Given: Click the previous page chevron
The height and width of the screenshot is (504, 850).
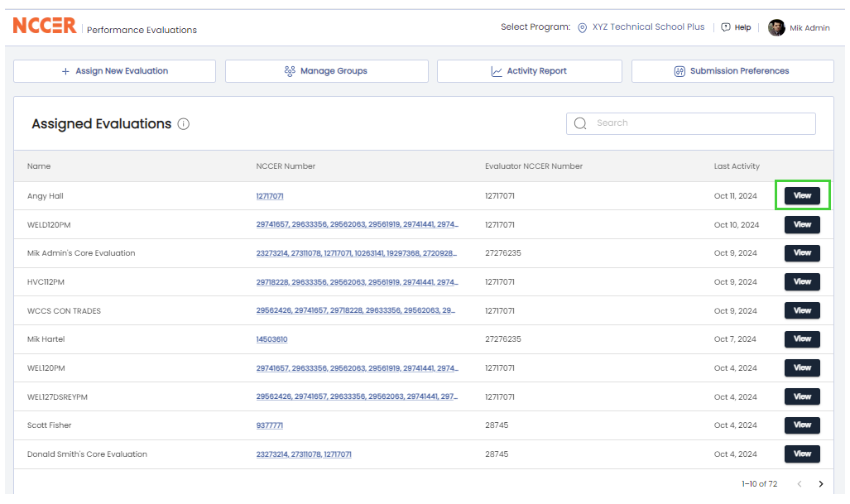Looking at the screenshot, I should (x=799, y=483).
